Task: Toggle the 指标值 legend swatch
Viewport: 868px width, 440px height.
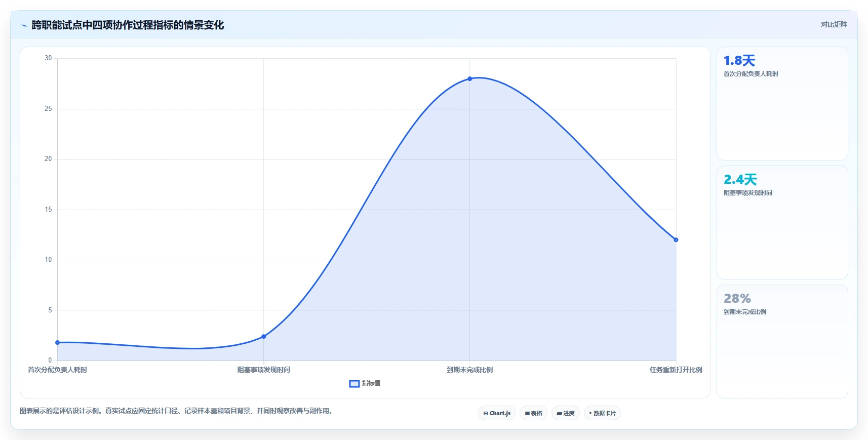Action: (x=354, y=384)
